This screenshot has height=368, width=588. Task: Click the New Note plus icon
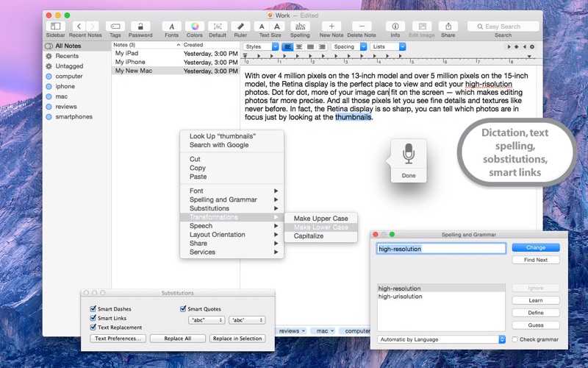tap(331, 26)
